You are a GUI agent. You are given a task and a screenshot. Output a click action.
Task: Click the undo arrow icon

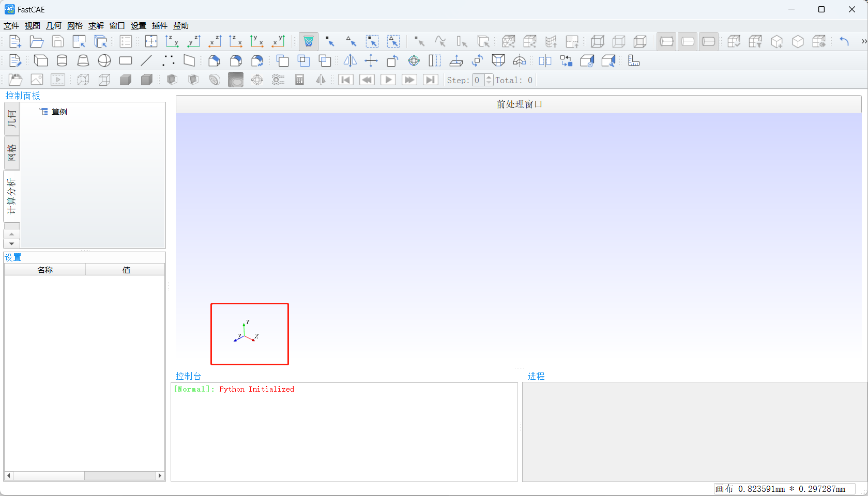point(844,41)
